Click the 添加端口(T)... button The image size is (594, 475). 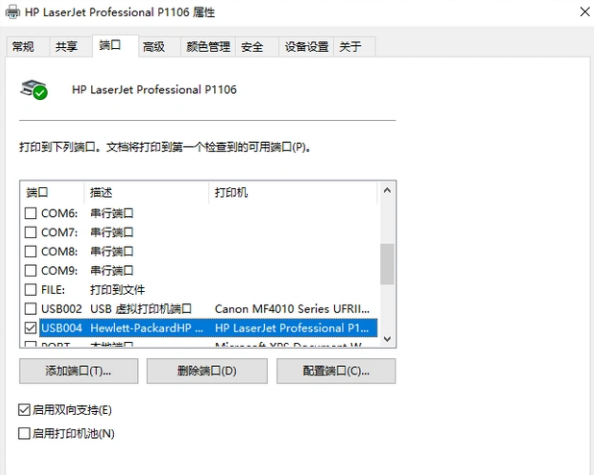pos(79,371)
